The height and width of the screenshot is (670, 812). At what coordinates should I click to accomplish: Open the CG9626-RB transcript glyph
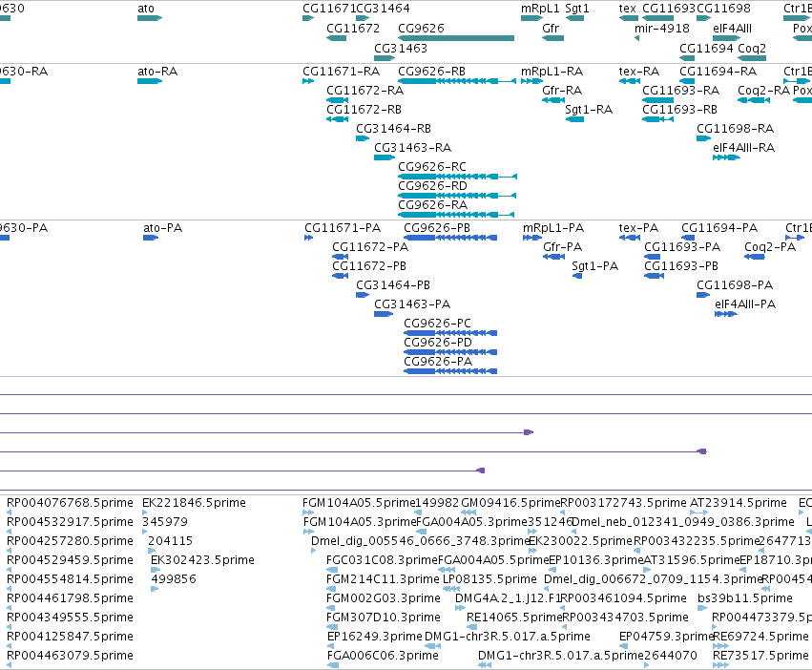tap(457, 81)
